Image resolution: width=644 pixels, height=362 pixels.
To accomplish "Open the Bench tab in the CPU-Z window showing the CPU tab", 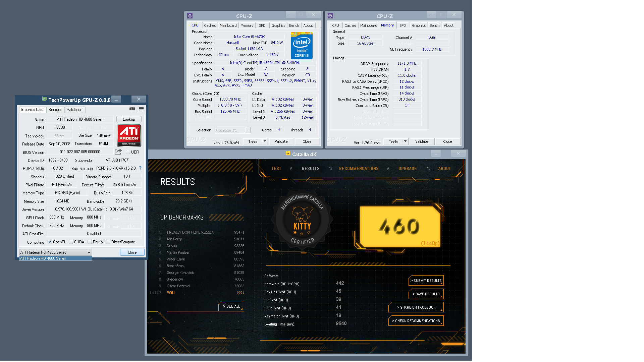I will (294, 25).
